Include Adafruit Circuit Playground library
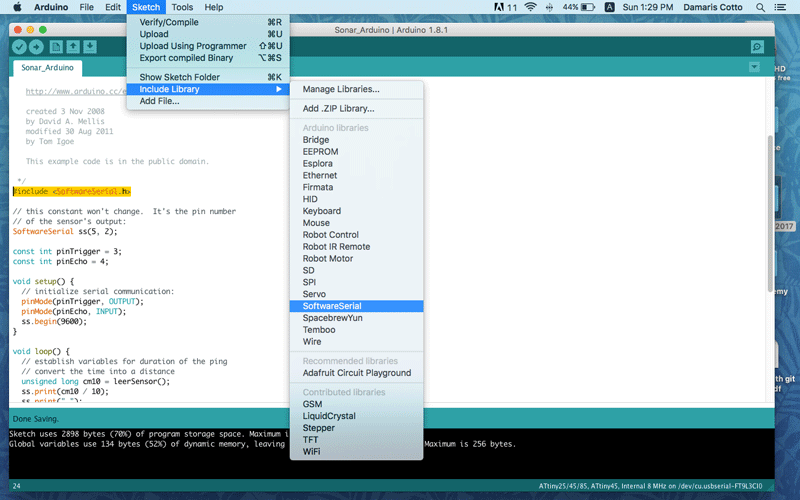The height and width of the screenshot is (500, 800). pos(356,373)
